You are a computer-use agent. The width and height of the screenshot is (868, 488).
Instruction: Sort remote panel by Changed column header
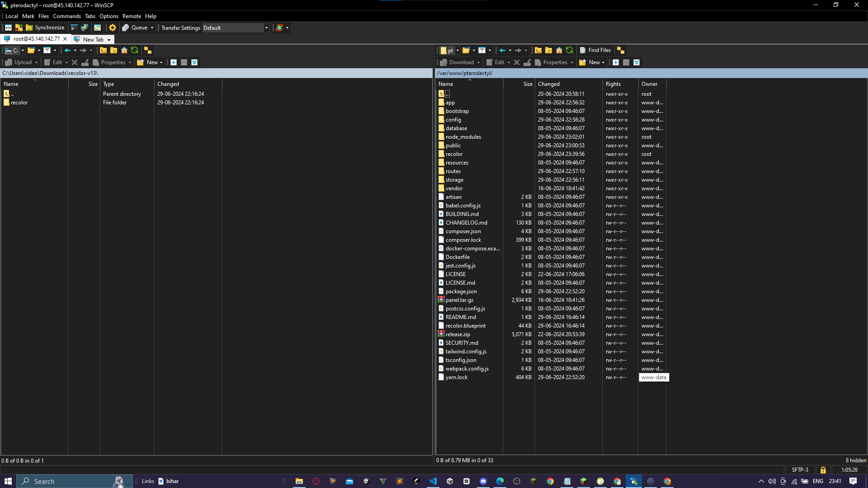click(x=568, y=84)
